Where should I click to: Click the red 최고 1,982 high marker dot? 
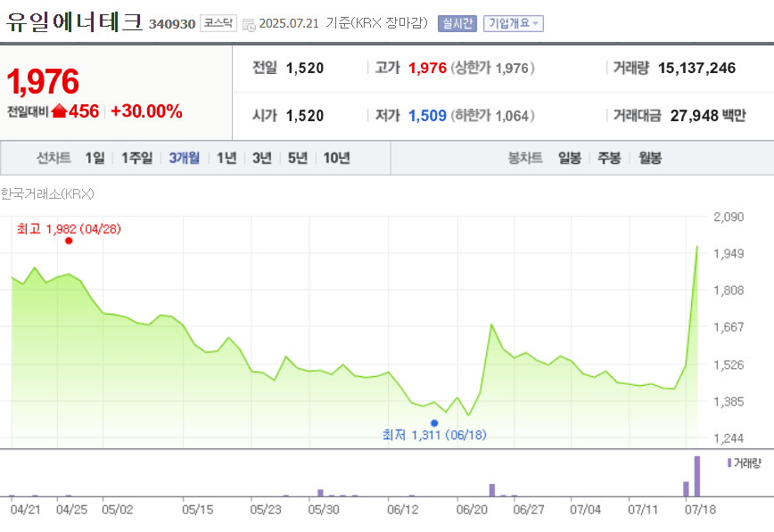pos(69,240)
